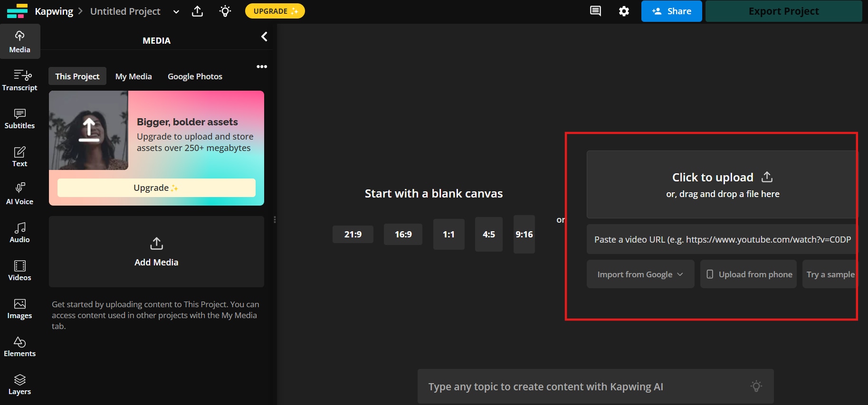868x405 pixels.
Task: Open the Images library
Action: click(20, 308)
